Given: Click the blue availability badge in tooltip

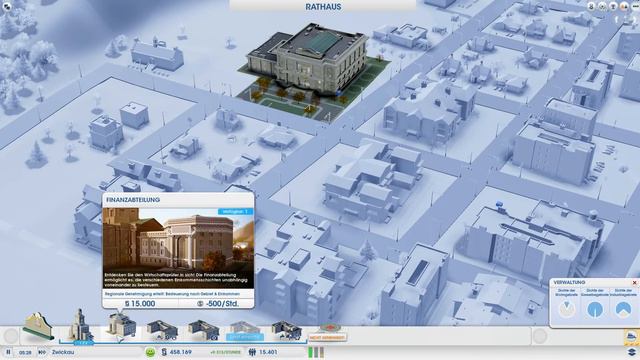Looking at the screenshot, I should coord(236,211).
